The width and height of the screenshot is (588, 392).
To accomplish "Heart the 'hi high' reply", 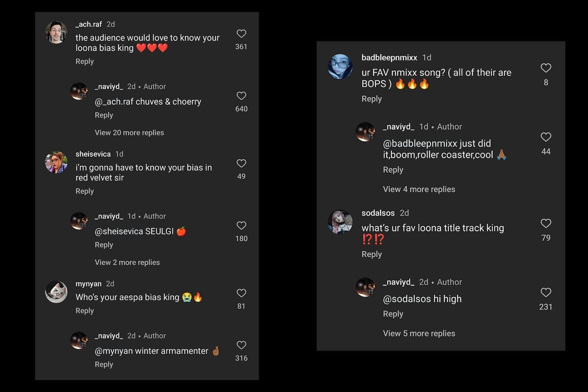I will (x=546, y=292).
